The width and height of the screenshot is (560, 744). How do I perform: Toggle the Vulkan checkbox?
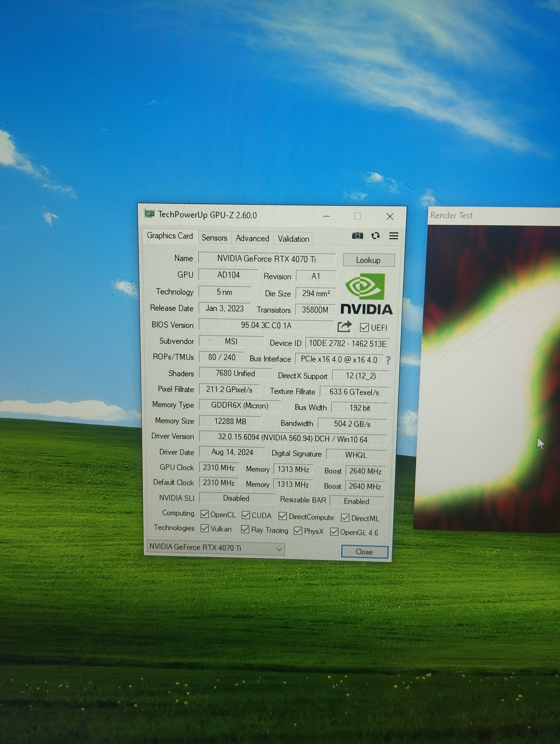tap(204, 528)
